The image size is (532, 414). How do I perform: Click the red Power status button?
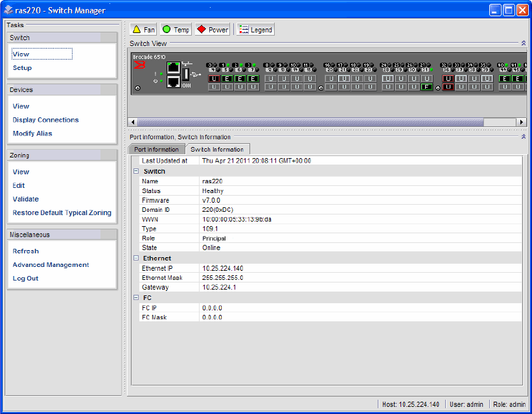[213, 30]
